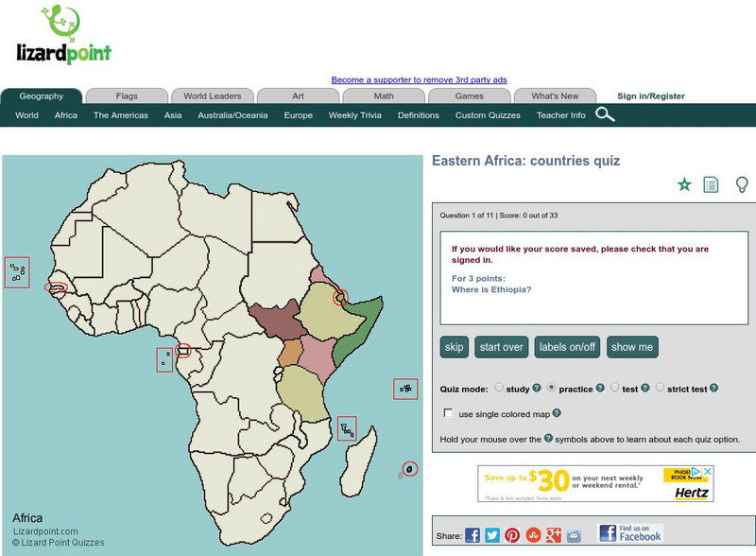Select study quiz mode
This screenshot has height=556, width=756.
coord(499,387)
